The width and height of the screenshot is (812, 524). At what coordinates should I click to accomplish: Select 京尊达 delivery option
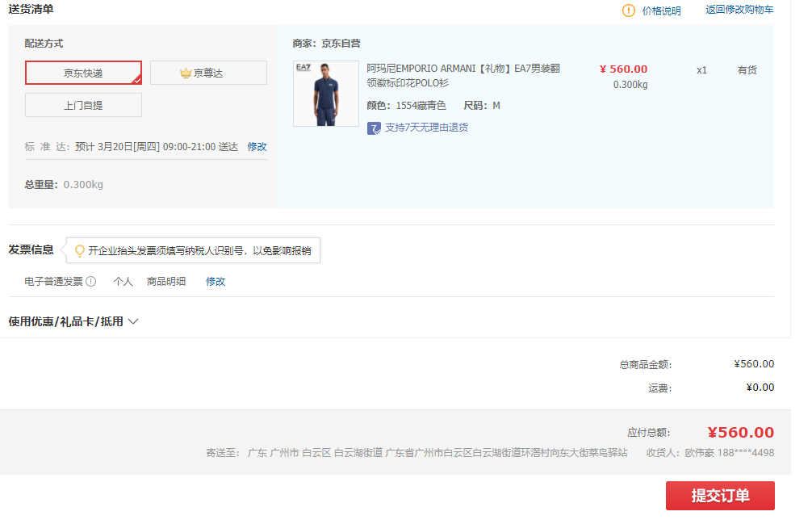[208, 73]
